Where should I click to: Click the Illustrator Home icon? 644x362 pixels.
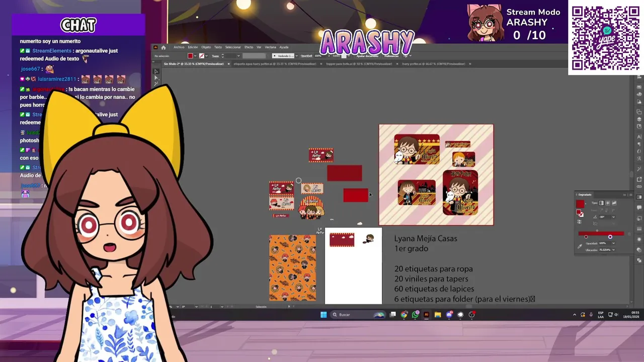tap(164, 47)
